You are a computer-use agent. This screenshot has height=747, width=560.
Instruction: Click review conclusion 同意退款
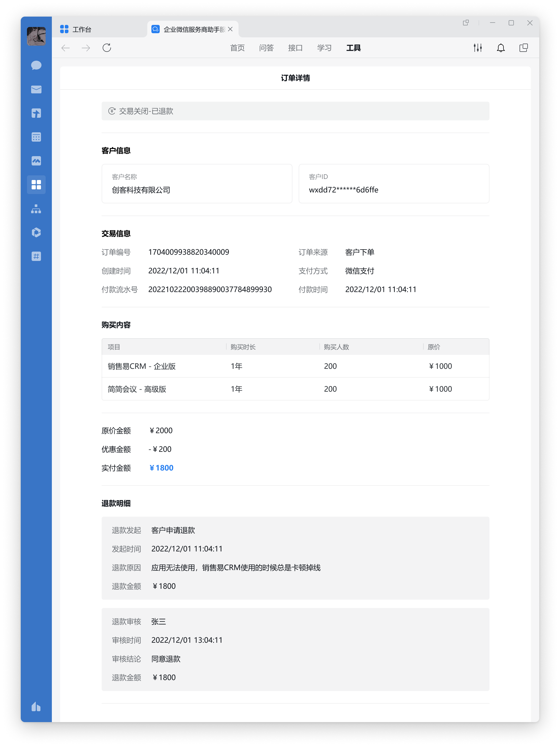[166, 659]
